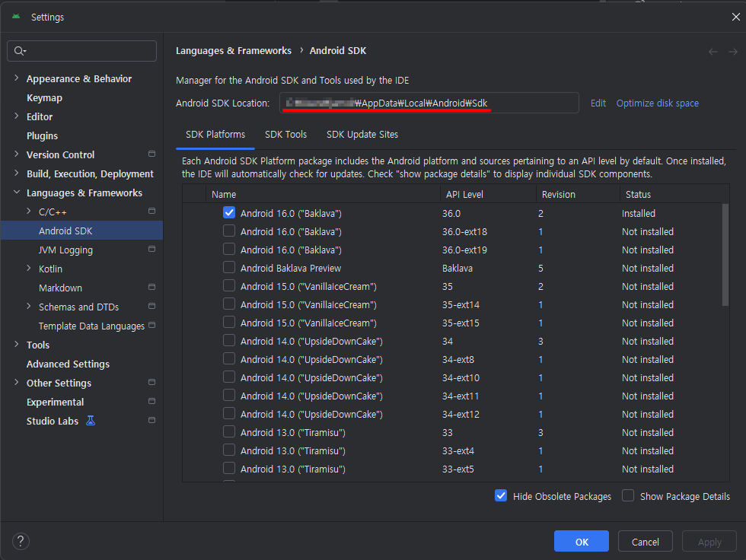The width and height of the screenshot is (746, 560).
Task: Select JVM Logging settings item
Action: [65, 250]
